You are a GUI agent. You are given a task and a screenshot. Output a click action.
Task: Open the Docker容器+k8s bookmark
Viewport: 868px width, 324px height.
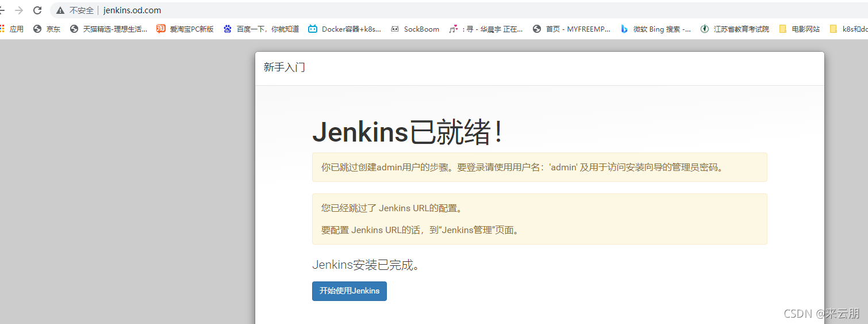(x=344, y=29)
